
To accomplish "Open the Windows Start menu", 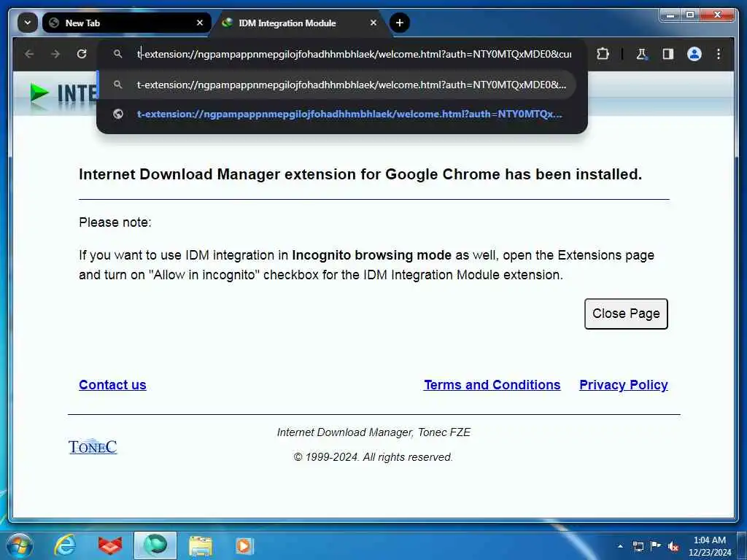I will tap(20, 545).
